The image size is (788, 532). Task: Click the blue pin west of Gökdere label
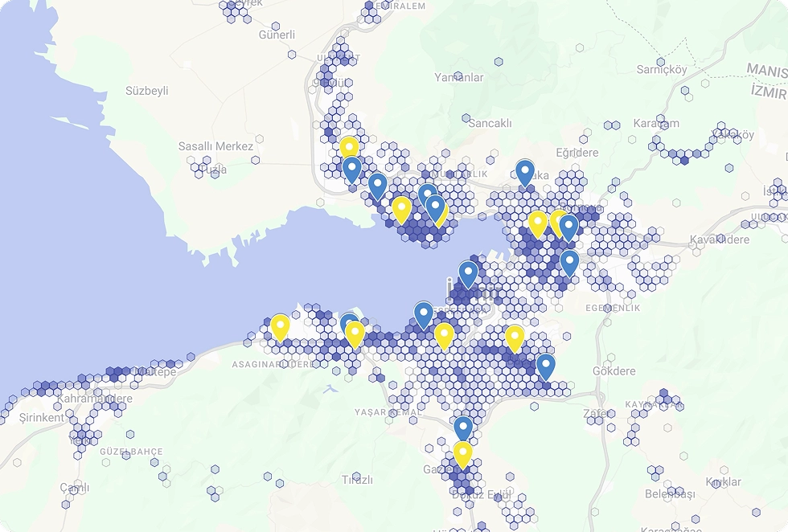[546, 366]
